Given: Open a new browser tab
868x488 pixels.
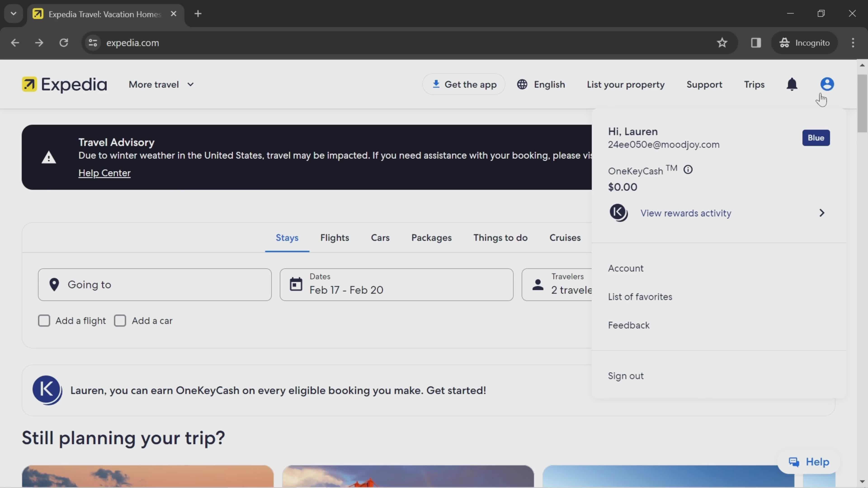Looking at the screenshot, I should pos(198,14).
